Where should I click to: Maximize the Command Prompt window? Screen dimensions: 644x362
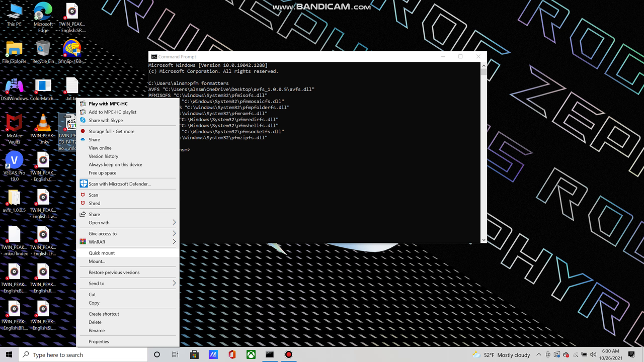click(460, 57)
